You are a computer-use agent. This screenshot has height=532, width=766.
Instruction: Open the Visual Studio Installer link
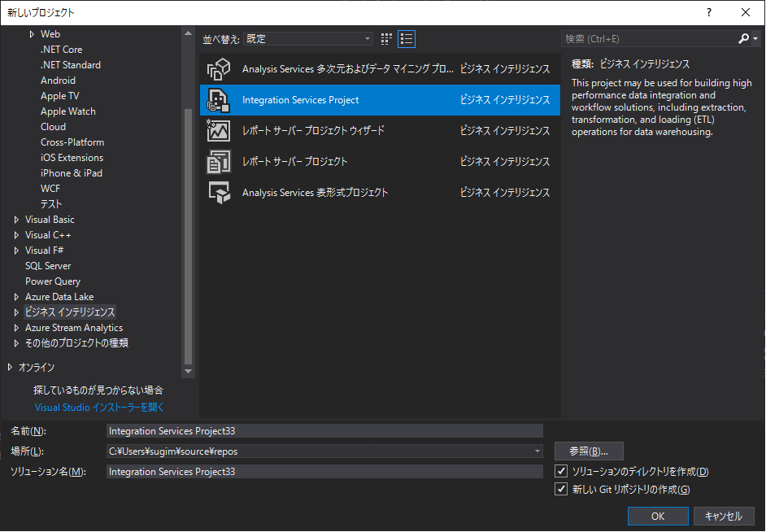99,407
